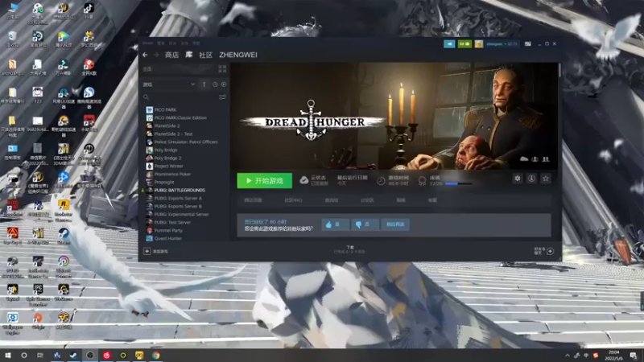The height and width of the screenshot is (362, 644).
Task: Click the Windows Start button
Action: coord(7,356)
